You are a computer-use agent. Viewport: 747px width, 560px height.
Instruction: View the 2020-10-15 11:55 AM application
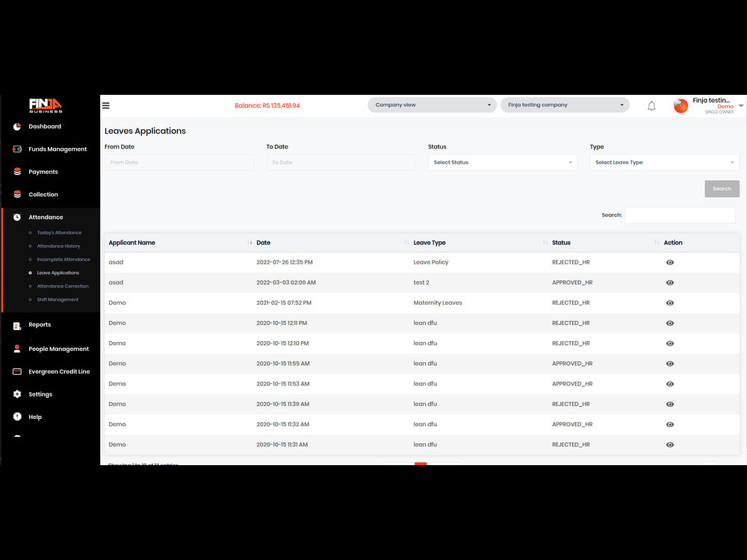click(670, 364)
